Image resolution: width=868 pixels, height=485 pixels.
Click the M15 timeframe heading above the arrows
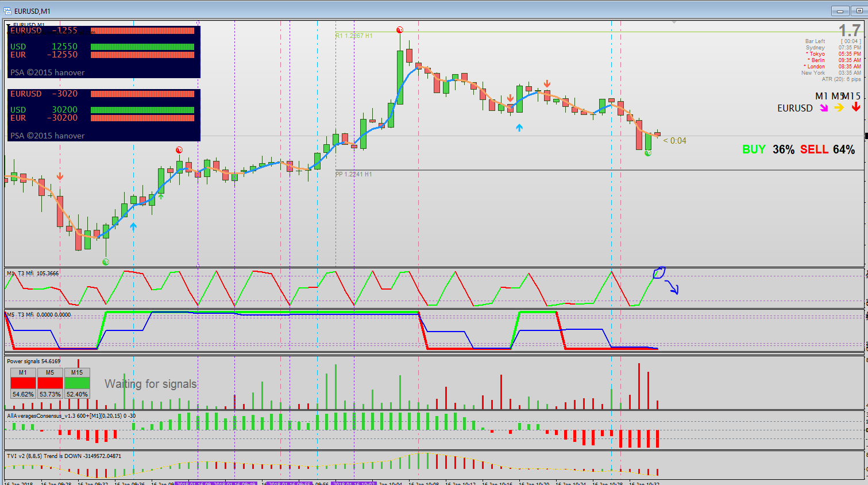[851, 96]
